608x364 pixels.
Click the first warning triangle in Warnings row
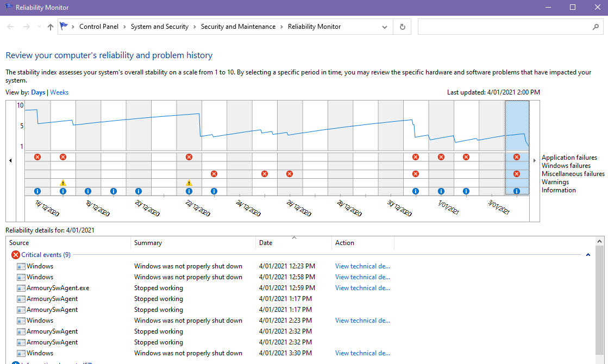click(63, 183)
